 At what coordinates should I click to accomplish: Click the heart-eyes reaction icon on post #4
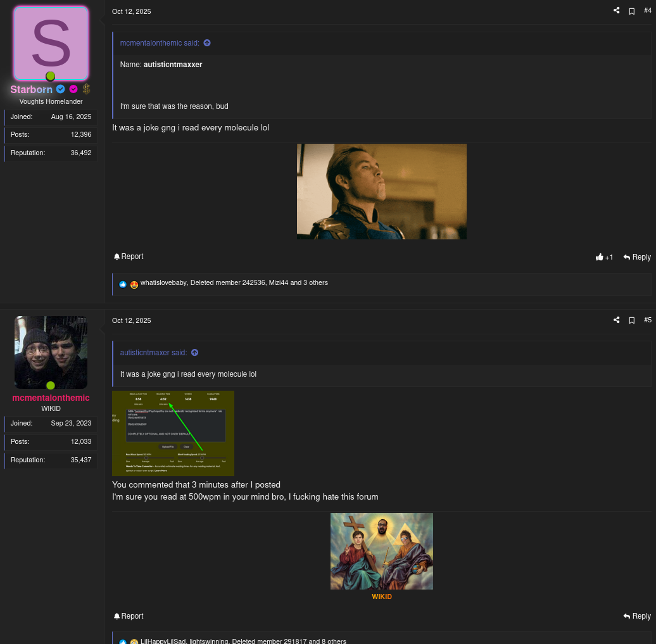134,284
